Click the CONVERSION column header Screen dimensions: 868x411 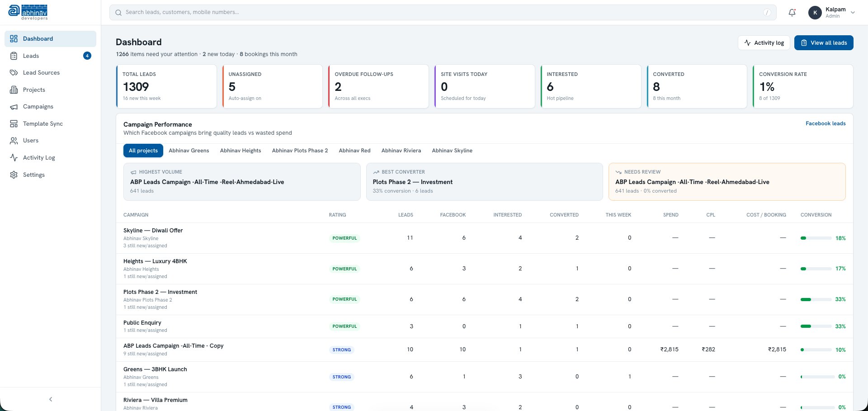(816, 215)
